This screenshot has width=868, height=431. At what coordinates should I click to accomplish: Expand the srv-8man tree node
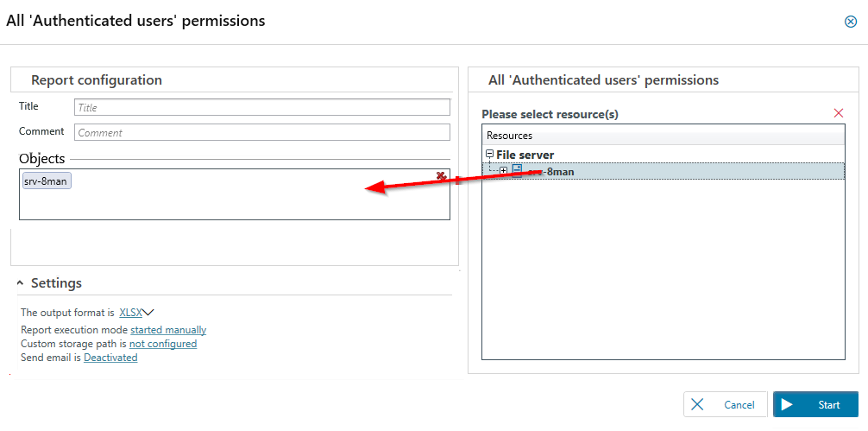(x=504, y=171)
